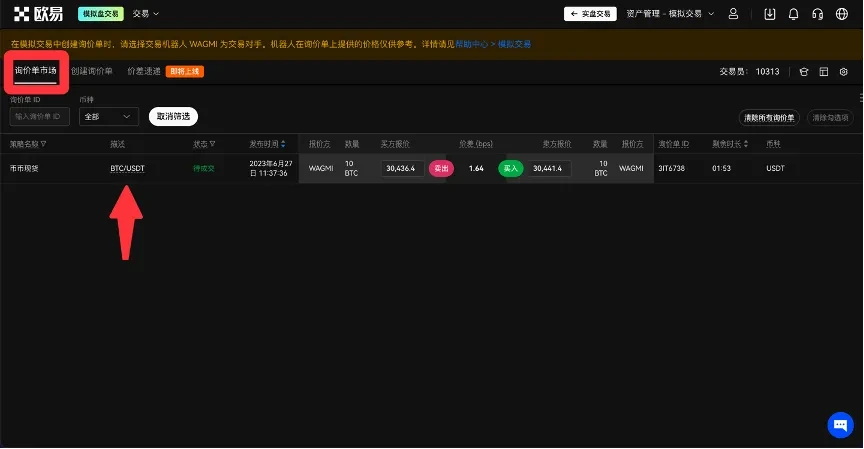Image resolution: width=864 pixels, height=449 pixels.
Task: Open the 币种 全部 dropdown
Action: [109, 117]
